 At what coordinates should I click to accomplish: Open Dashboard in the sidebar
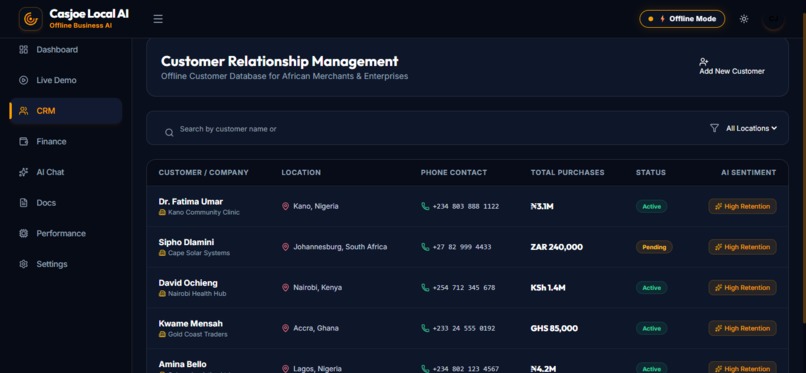66,50
